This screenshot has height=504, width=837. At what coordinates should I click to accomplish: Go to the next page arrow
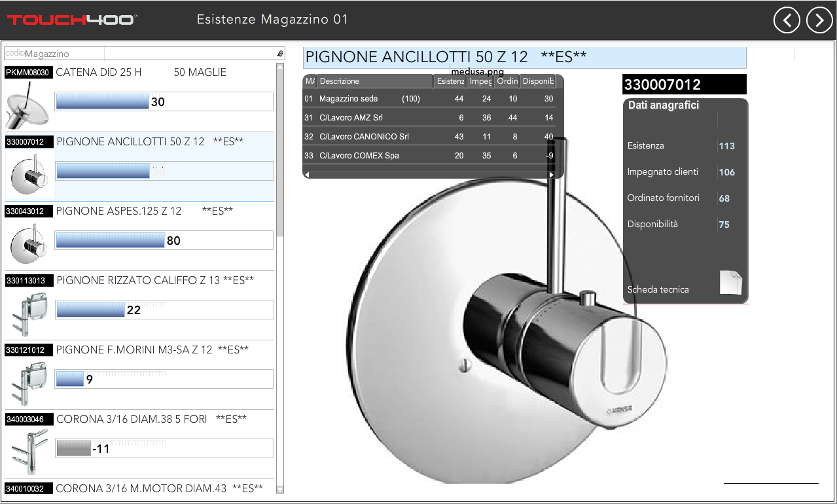point(819,20)
